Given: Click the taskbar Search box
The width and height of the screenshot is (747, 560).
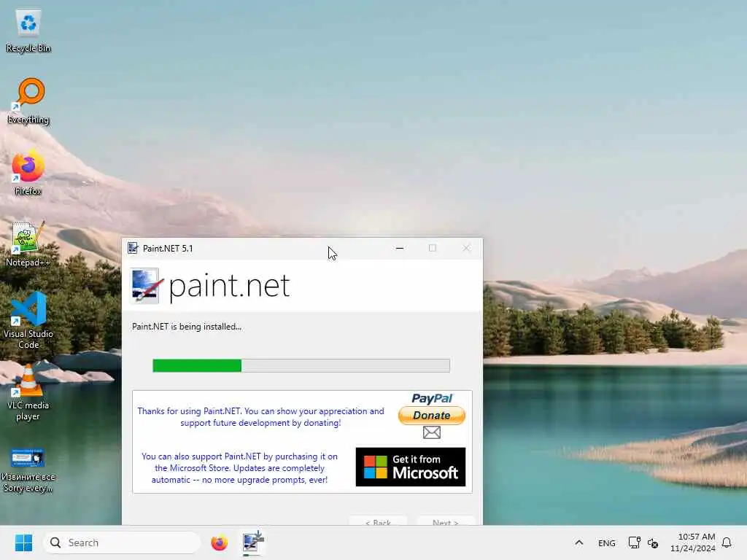Looking at the screenshot, I should pos(122,542).
